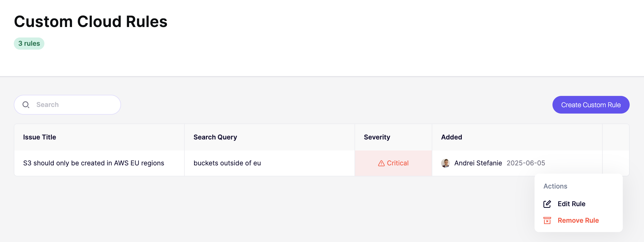
Task: Select Edit Rule label in Actions menu
Action: coord(571,204)
